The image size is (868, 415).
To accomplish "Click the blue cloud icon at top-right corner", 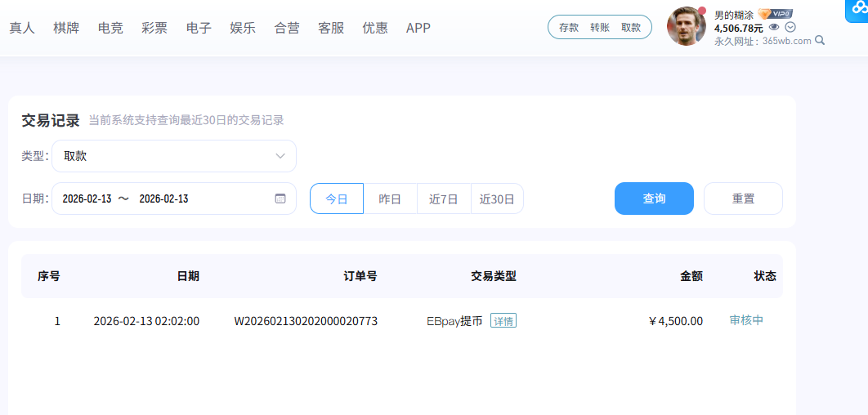I will [856, 8].
